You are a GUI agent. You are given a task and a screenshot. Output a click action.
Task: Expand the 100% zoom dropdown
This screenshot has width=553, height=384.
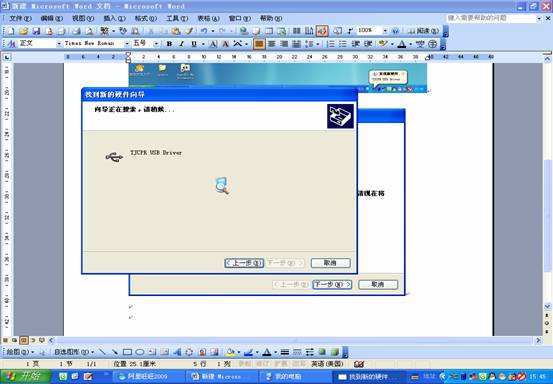[385, 31]
